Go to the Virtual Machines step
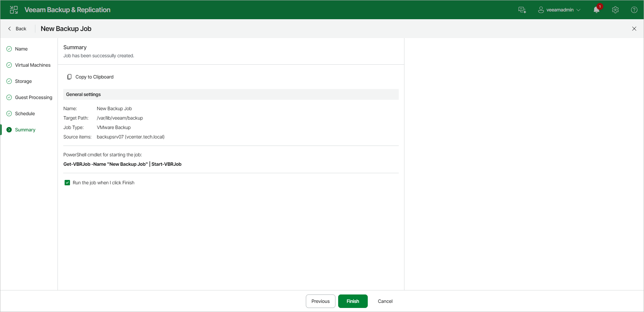This screenshot has height=312, width=644. point(33,65)
